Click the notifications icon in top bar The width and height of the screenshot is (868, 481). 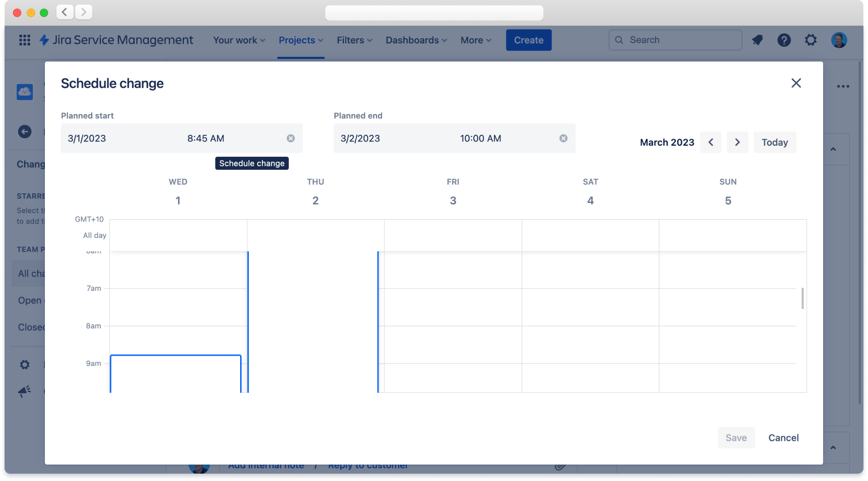[757, 40]
